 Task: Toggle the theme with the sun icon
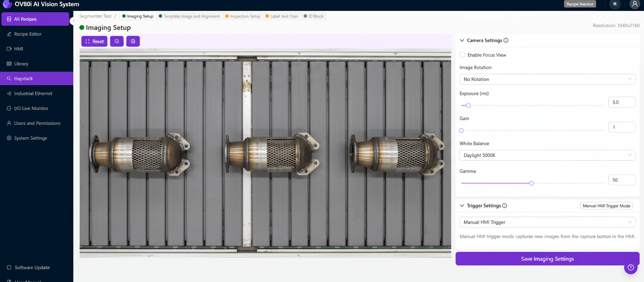coord(615,5)
